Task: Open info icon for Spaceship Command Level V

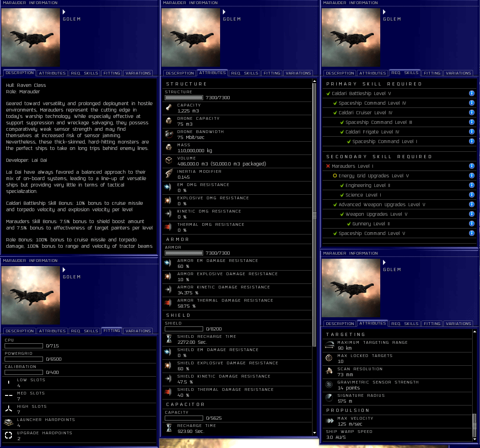Action: coord(471,233)
